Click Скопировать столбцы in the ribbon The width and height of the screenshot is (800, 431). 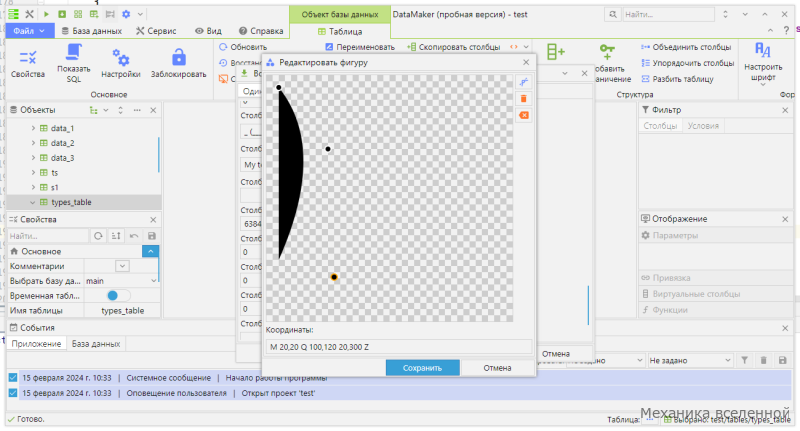pyautogui.click(x=454, y=47)
